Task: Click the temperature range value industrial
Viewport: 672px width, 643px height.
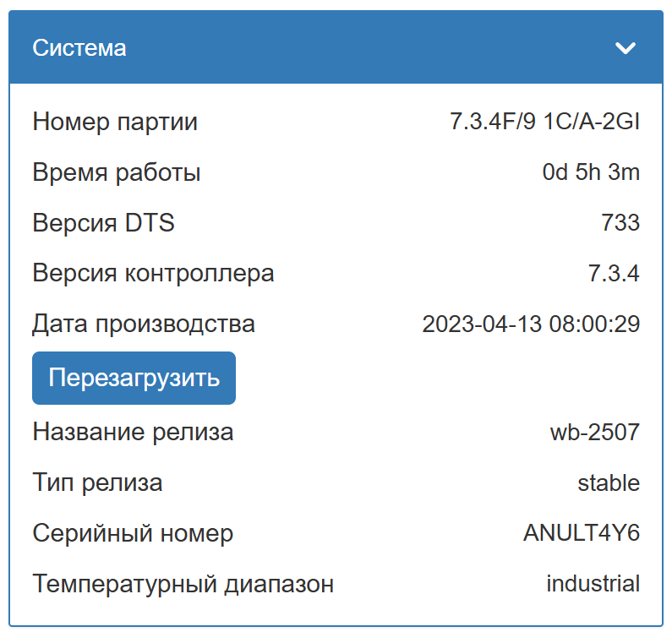Action: (593, 583)
